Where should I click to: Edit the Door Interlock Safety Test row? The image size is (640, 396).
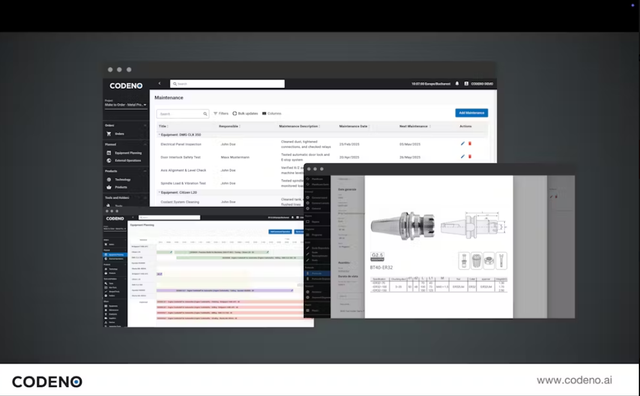(462, 156)
